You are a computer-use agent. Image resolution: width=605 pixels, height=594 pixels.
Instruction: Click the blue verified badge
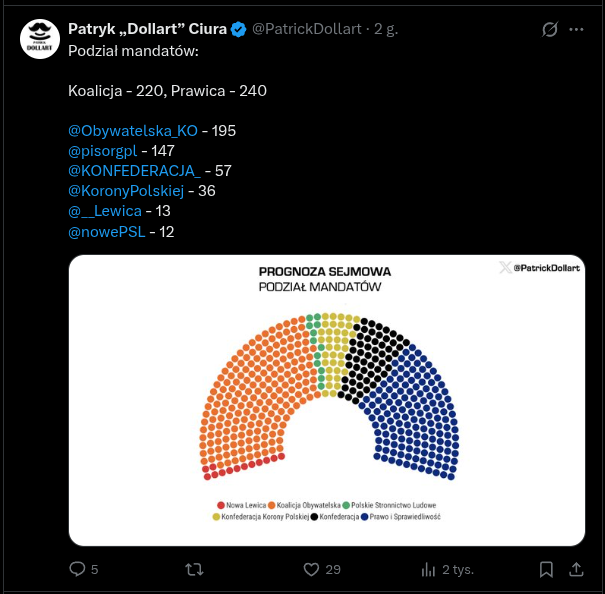pyautogui.click(x=239, y=30)
